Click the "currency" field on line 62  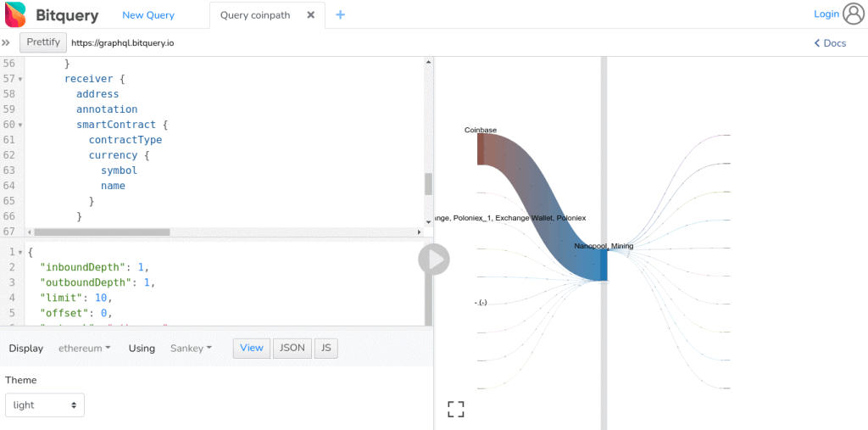tap(113, 155)
